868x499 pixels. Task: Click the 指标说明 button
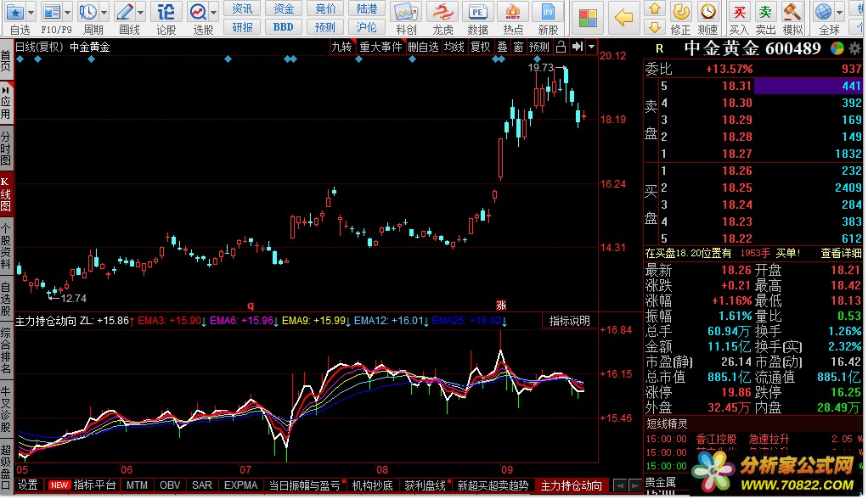point(569,321)
